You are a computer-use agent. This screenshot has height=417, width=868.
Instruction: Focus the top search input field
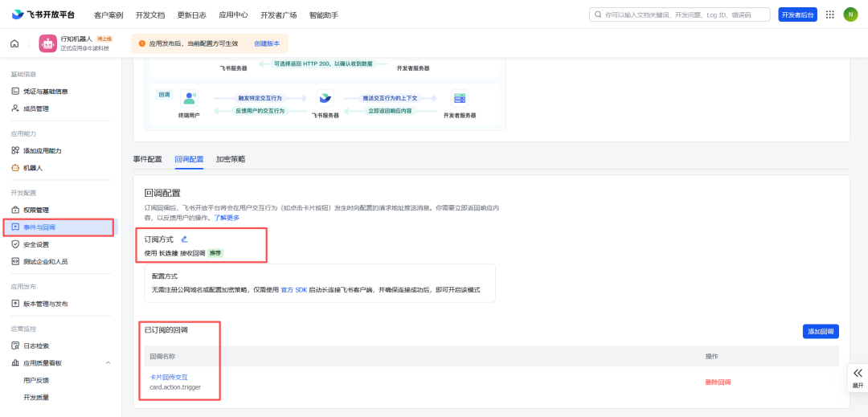point(679,14)
